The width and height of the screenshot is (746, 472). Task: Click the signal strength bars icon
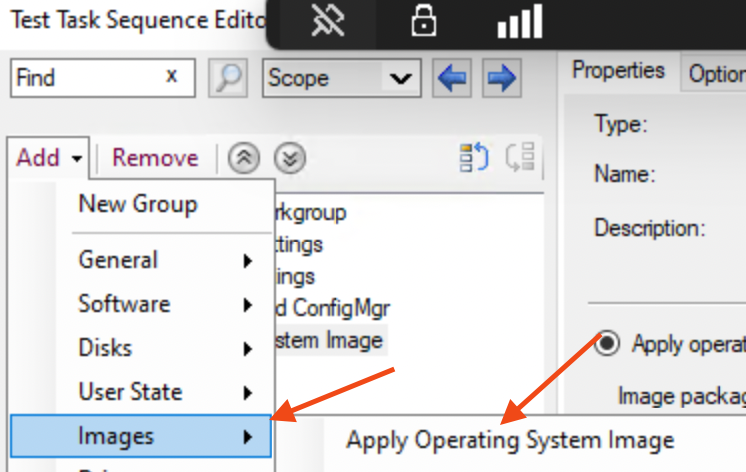pyautogui.click(x=519, y=21)
